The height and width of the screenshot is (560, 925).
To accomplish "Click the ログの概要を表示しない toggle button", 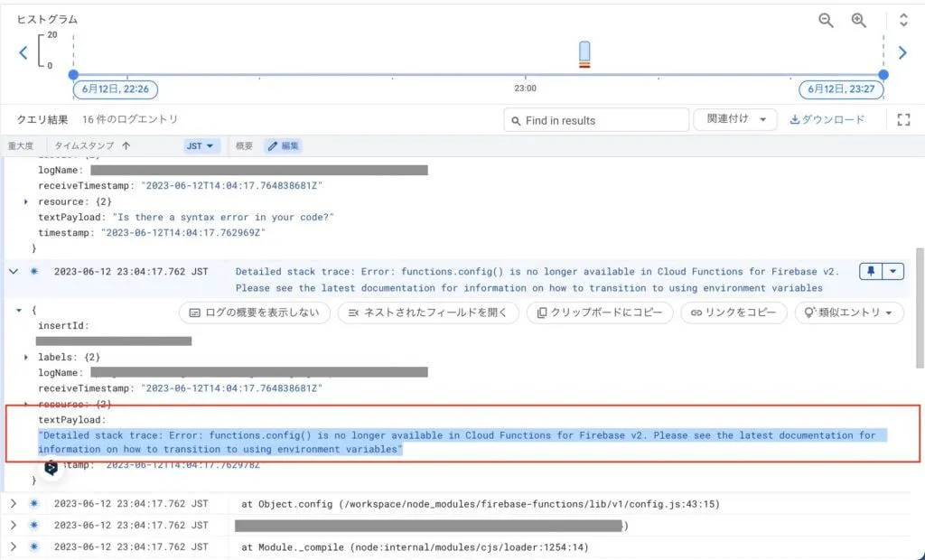I will pyautogui.click(x=255, y=313).
